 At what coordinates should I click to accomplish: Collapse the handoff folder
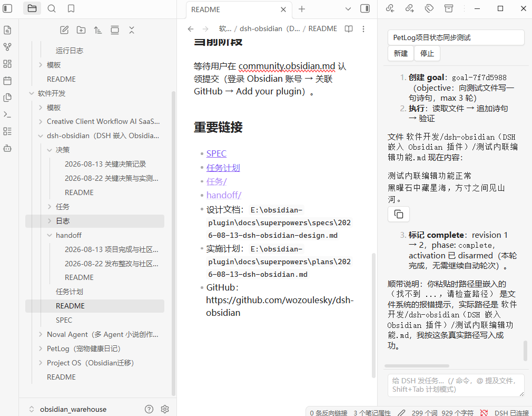pos(50,235)
